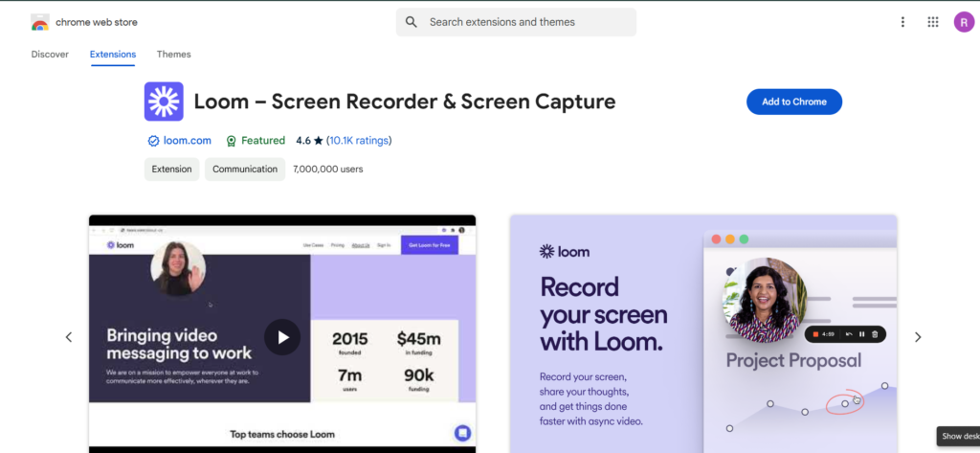
Task: Click the Show desktop tooltip
Action: coord(958,436)
